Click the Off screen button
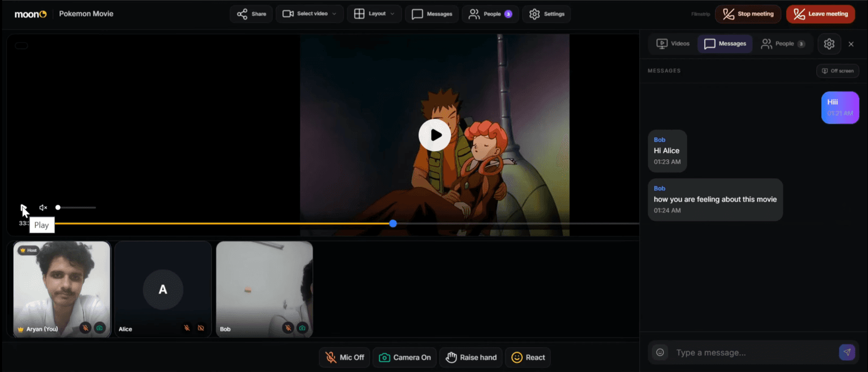 837,71
